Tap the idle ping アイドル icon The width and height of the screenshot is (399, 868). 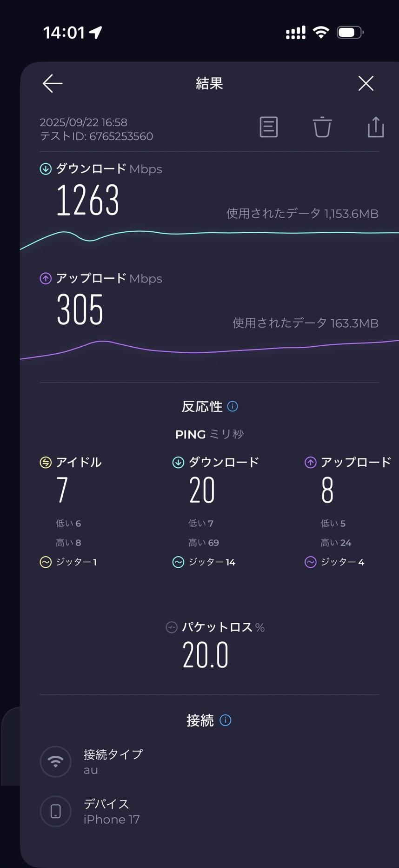46,462
